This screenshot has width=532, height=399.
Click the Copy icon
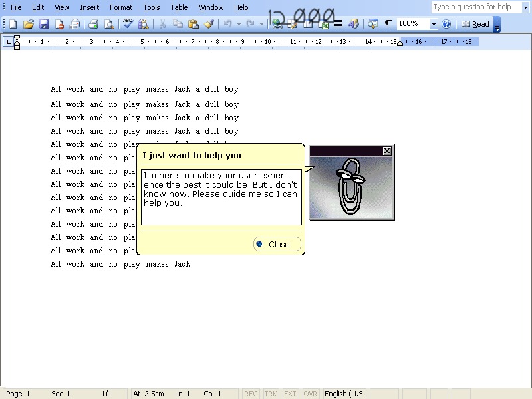pyautogui.click(x=178, y=24)
